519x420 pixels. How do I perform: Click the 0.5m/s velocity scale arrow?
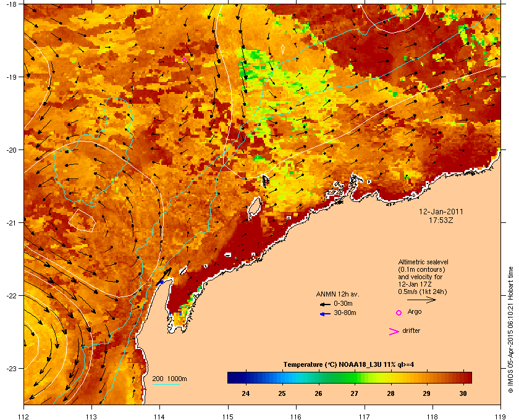point(421,300)
